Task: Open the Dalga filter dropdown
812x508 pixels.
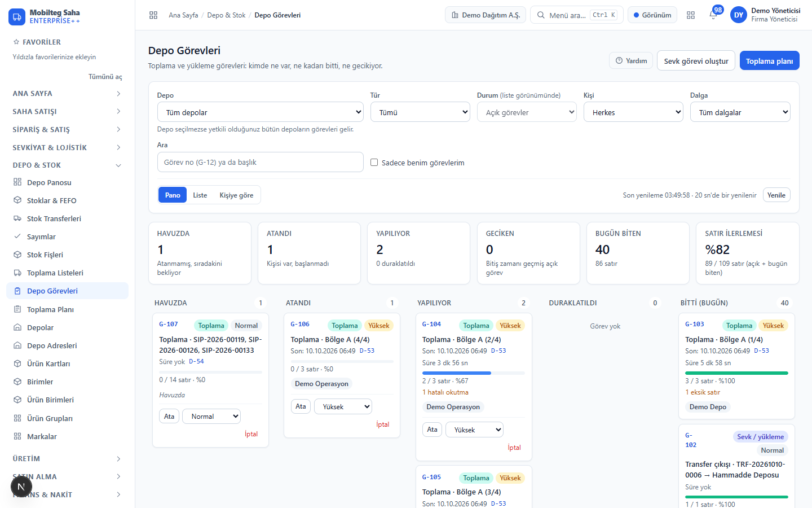Action: tap(740, 112)
